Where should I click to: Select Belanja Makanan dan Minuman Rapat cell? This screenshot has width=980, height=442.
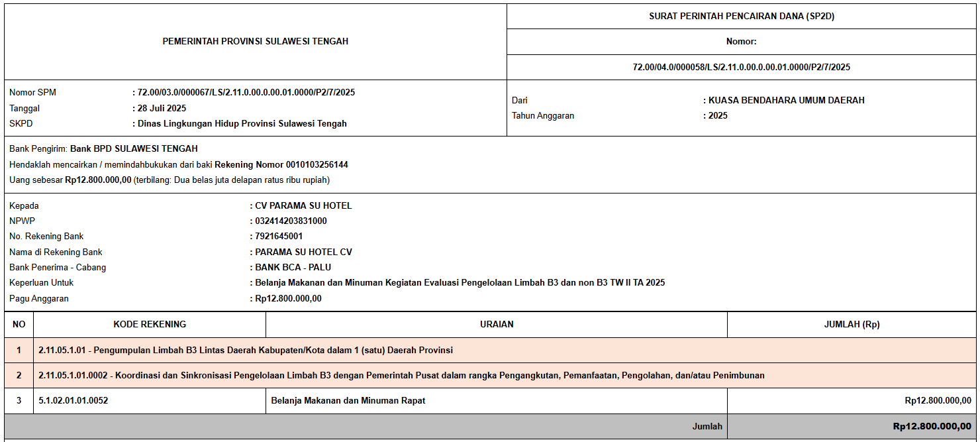point(497,401)
